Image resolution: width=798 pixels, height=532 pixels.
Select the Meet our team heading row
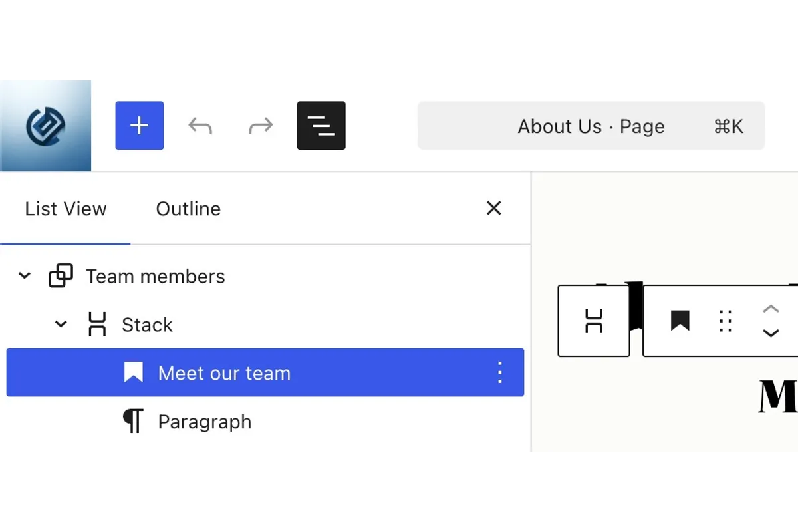click(x=265, y=372)
